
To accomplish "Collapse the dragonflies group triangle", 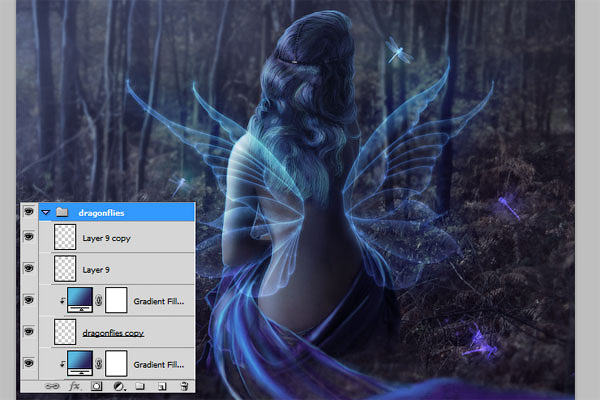I will coord(46,212).
